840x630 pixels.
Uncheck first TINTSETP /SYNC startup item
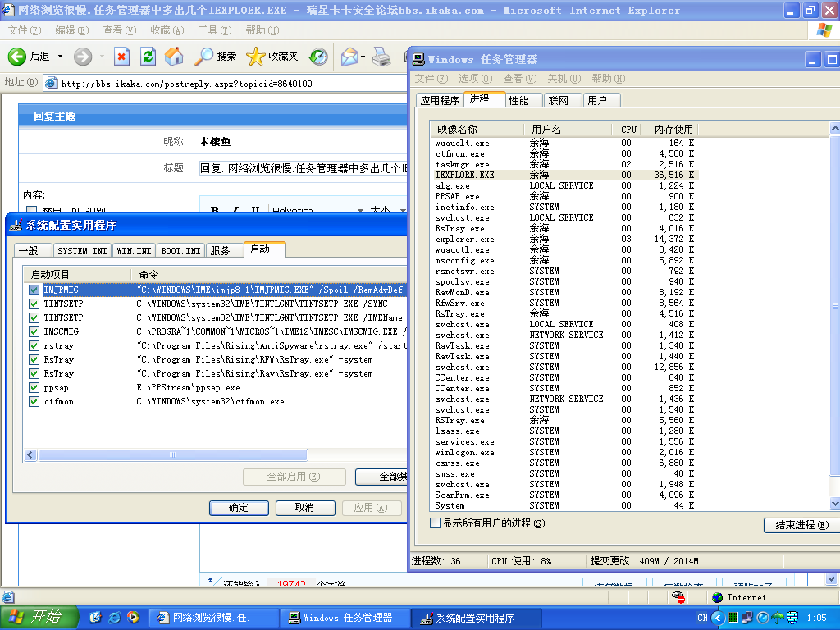click(34, 304)
